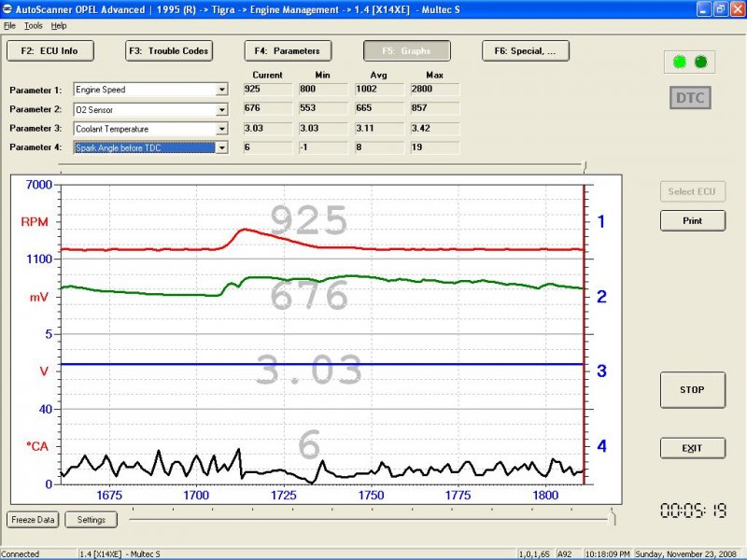Adjust the bottom timeline slider handle
The height and width of the screenshot is (560, 747).
[x=613, y=517]
